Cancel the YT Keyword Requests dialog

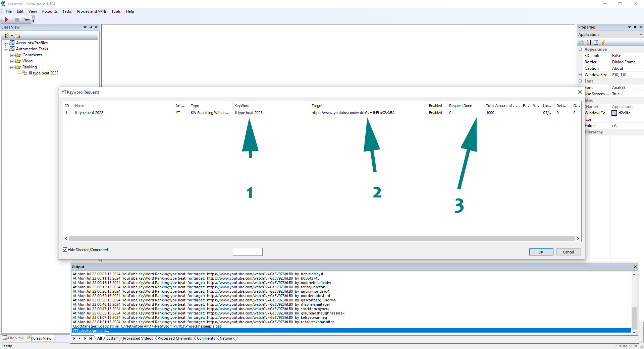point(568,252)
